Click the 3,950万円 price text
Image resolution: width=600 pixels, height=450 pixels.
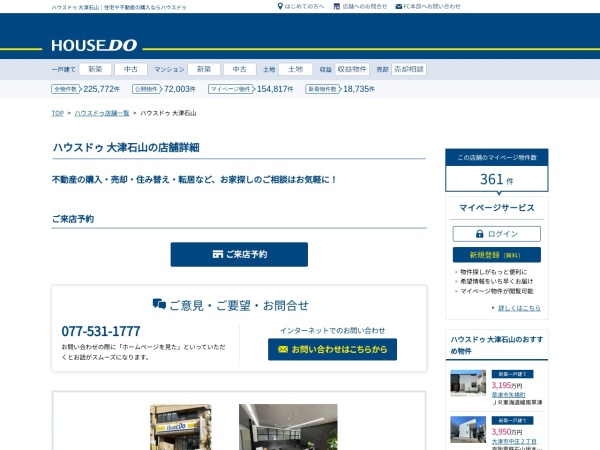(507, 432)
